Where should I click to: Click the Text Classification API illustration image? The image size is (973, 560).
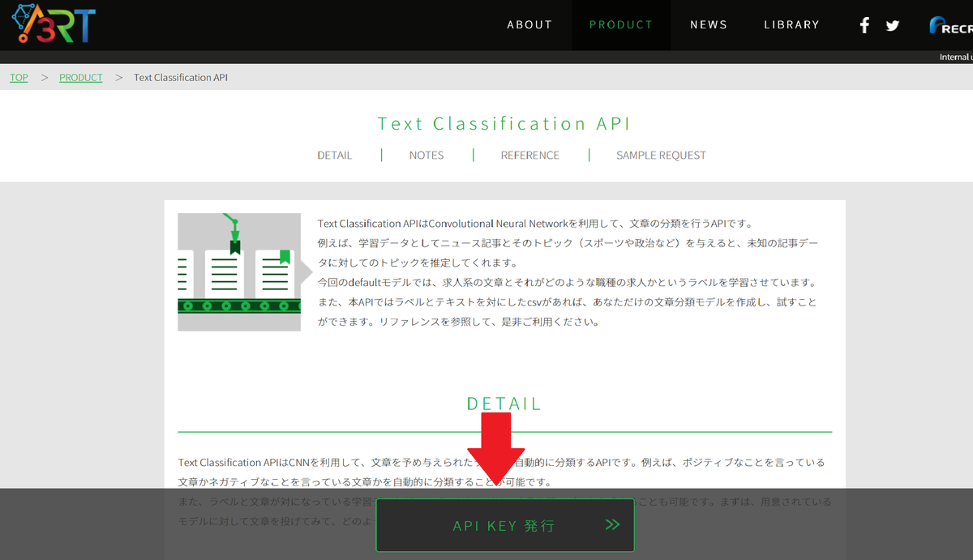coord(239,271)
